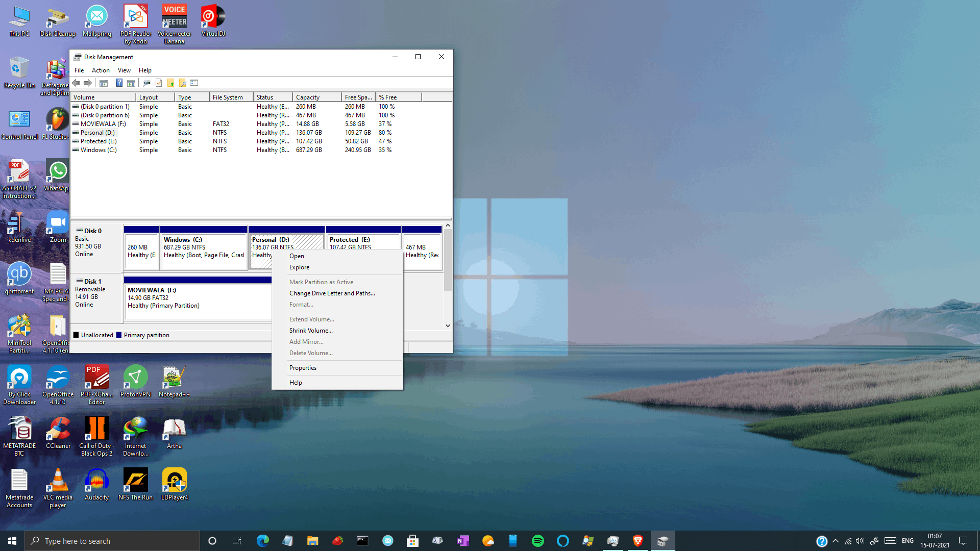Sort by the Capacity column header

point(317,97)
